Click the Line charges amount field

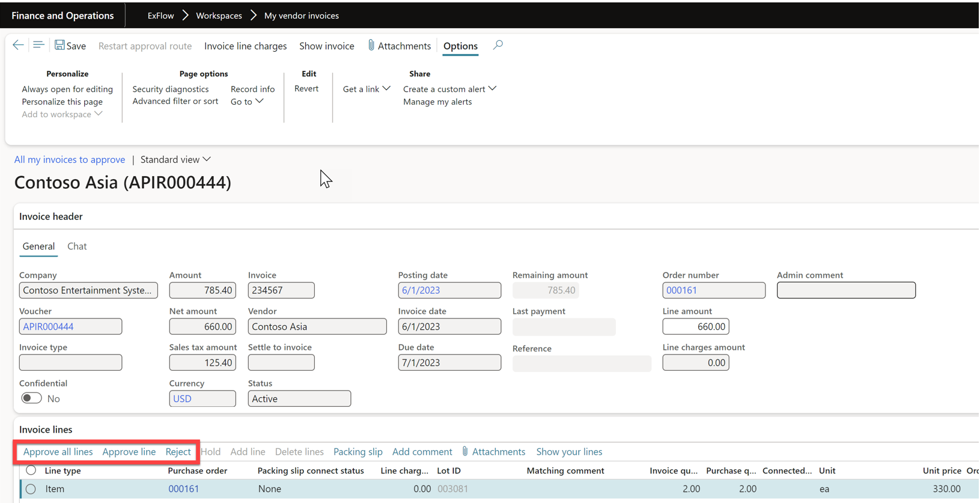point(696,362)
